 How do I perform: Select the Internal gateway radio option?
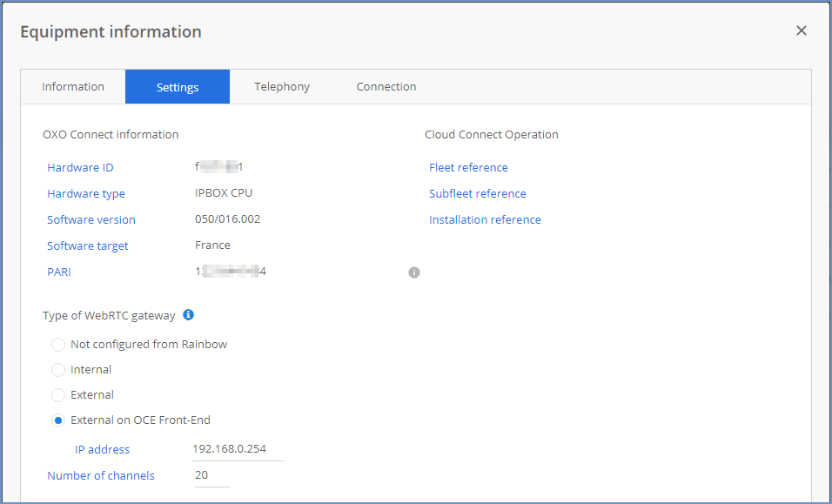[57, 370]
